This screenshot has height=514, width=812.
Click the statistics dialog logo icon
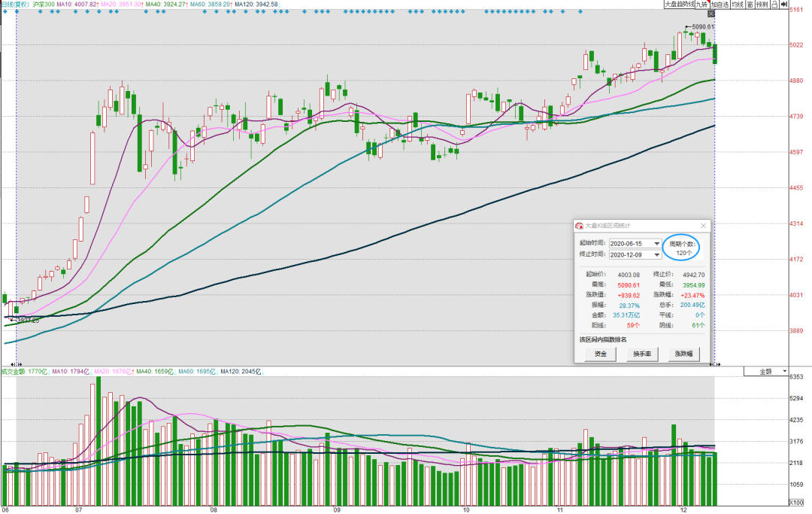(x=580, y=226)
